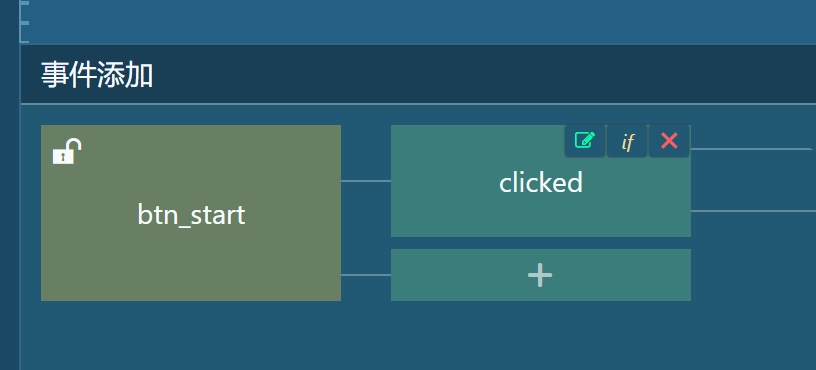Add an if condition to clicked event

click(x=627, y=141)
